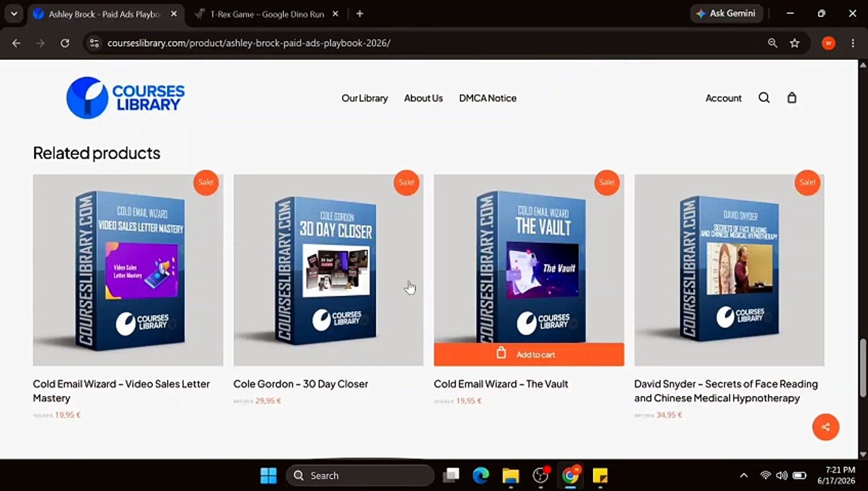Open File Explorer from taskbar
The width and height of the screenshot is (868, 491).
click(x=510, y=475)
